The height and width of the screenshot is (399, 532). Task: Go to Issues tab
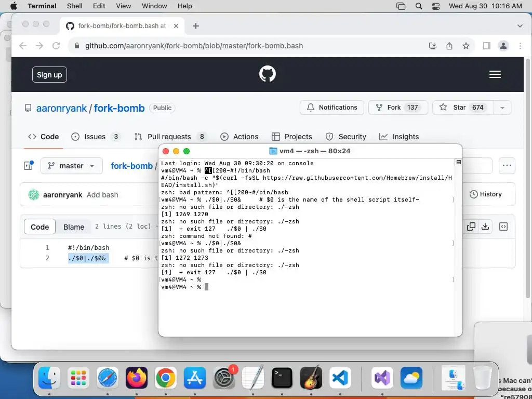[96, 137]
